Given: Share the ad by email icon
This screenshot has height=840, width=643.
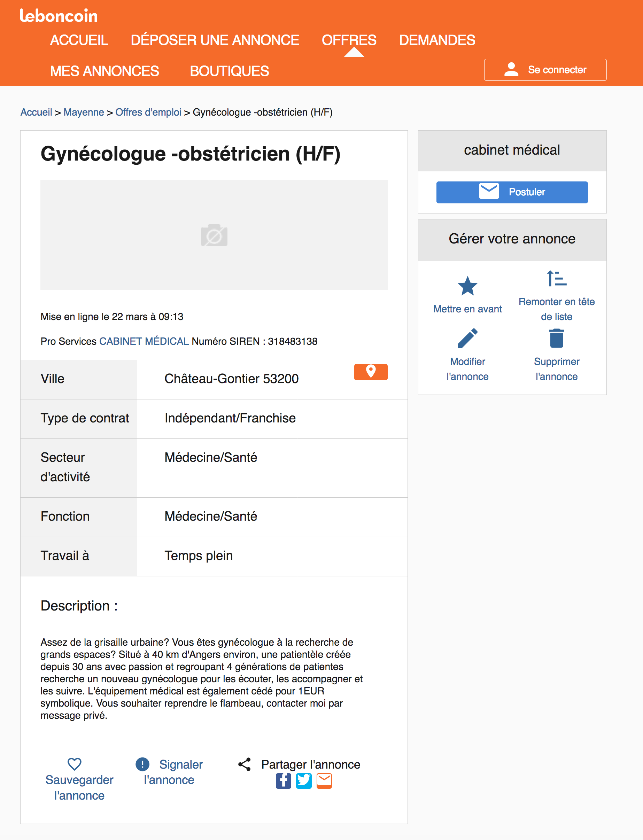Looking at the screenshot, I should 324,781.
